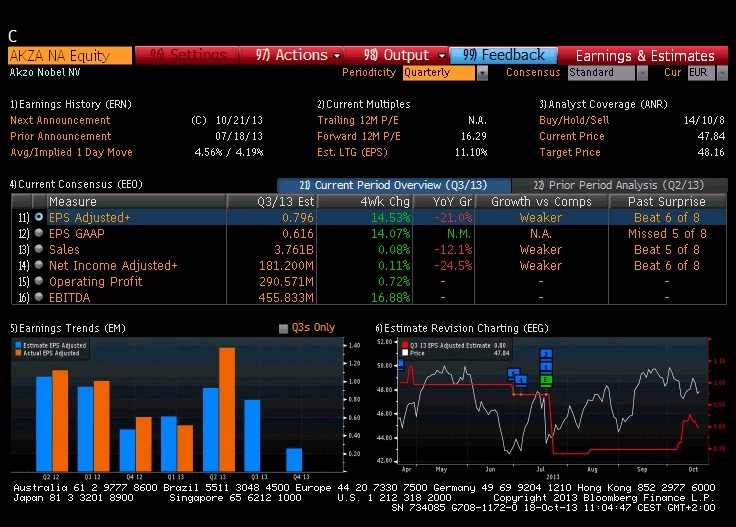This screenshot has height=527, width=736.
Task: Click the white Price legend swatch
Action: (405, 353)
